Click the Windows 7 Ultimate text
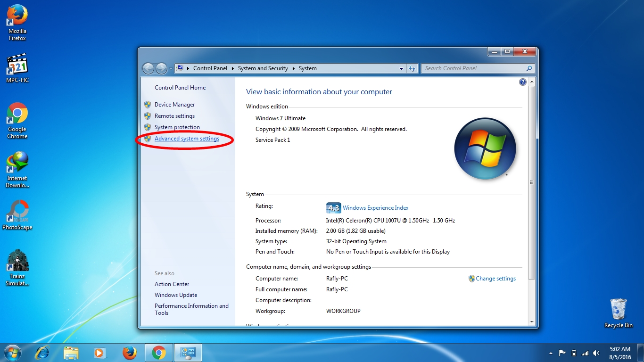Screen dimensions: 644x362 (x=281, y=118)
